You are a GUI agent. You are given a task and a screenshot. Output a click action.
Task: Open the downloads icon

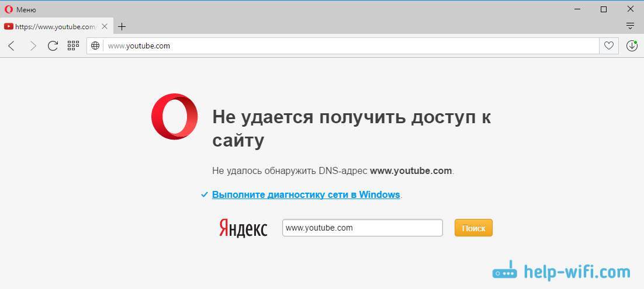tap(632, 46)
